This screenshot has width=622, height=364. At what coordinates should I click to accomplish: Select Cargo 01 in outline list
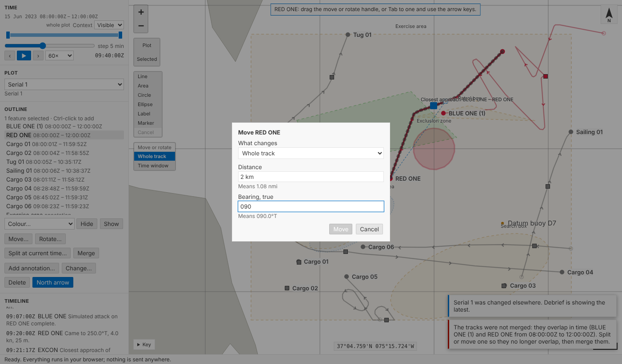(64, 144)
